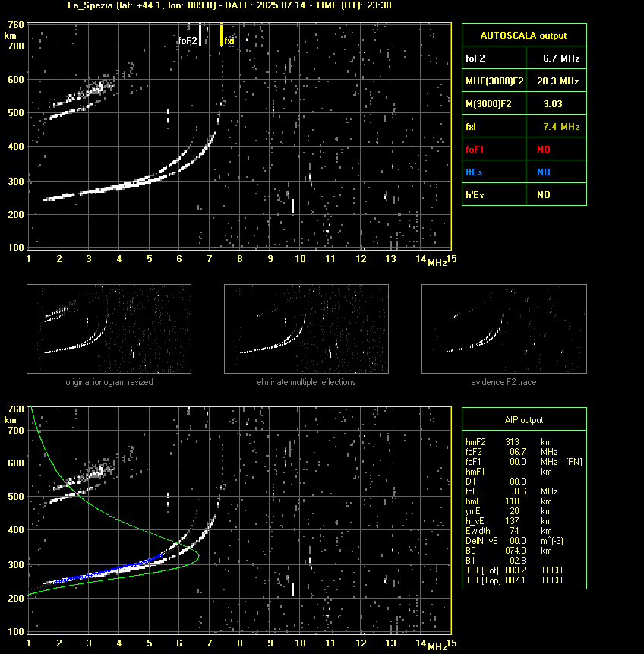644x654 pixels.
Task: Open the 'evidence F2 trace' thumbnail
Action: pyautogui.click(x=504, y=329)
